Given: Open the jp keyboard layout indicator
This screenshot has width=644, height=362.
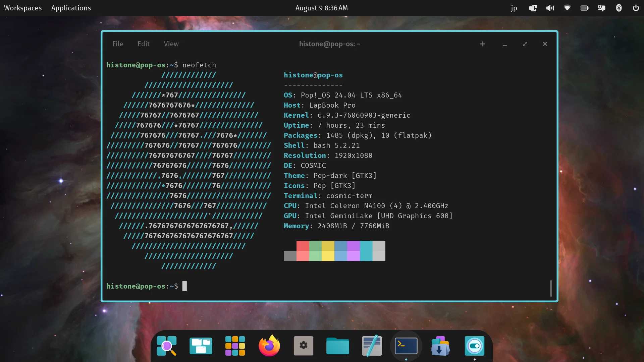Looking at the screenshot, I should 514,8.
